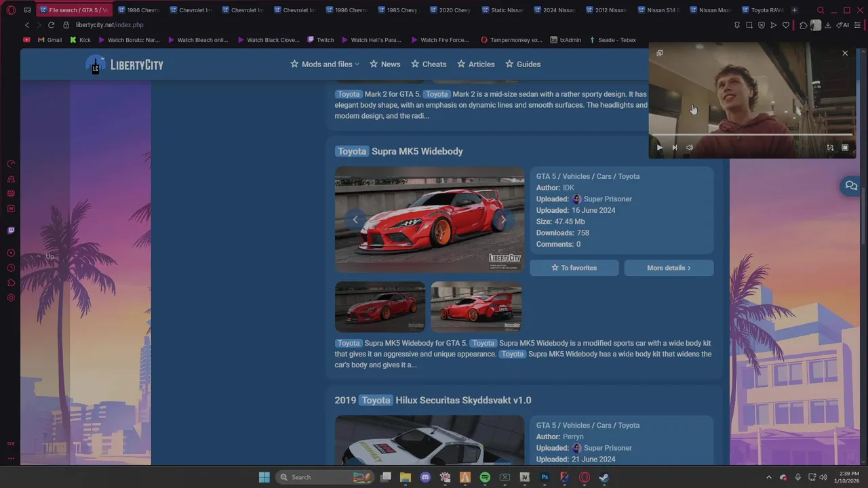Click the Up button on the page's left side
This screenshot has width=868, height=488.
[50, 257]
